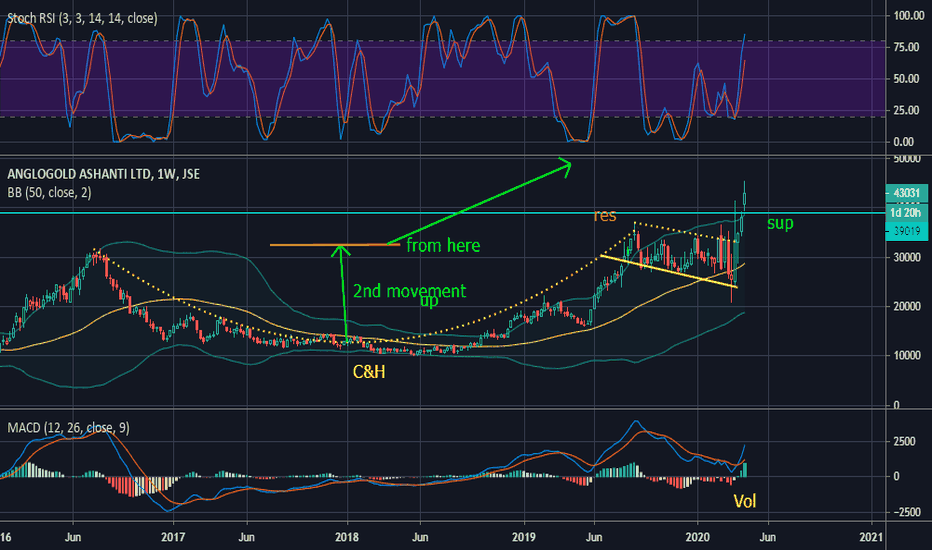This screenshot has height=550, width=932.
Task: Click the 2500 label on MACD axis
Action: tap(904, 441)
